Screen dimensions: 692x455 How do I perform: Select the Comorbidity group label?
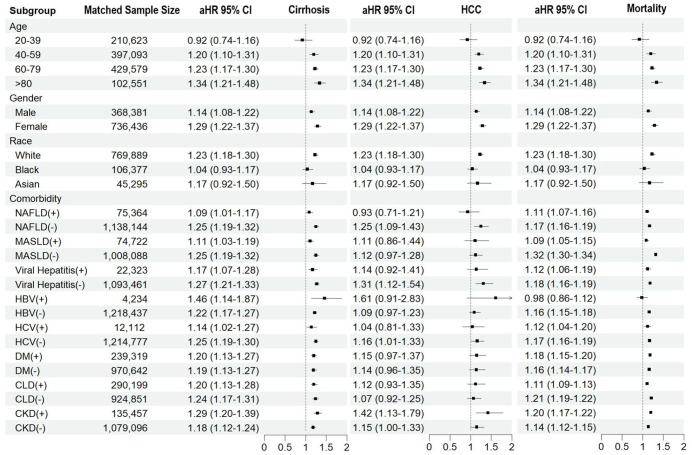click(35, 199)
